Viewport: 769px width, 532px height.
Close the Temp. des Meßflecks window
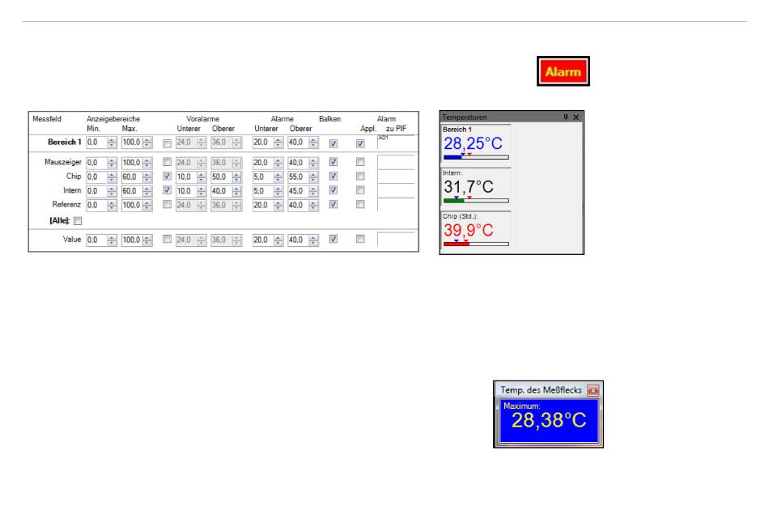(593, 390)
